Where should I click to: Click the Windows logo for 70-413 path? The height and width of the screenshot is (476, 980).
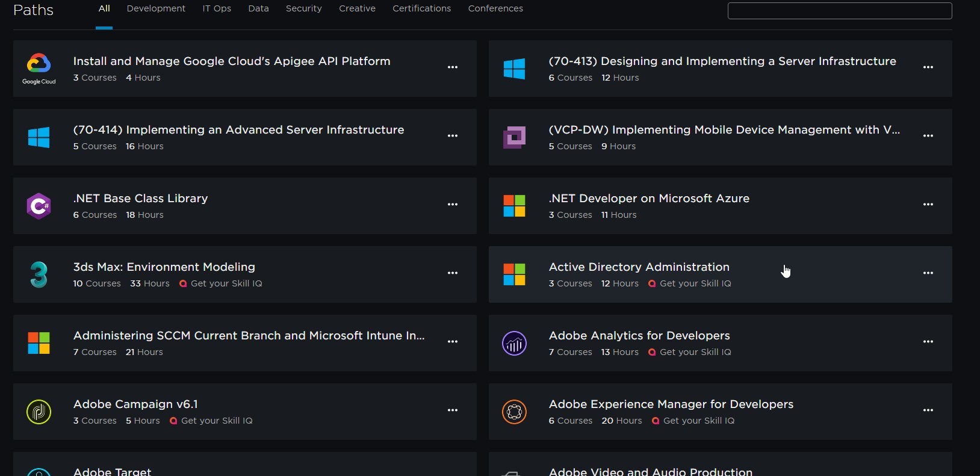(515, 69)
